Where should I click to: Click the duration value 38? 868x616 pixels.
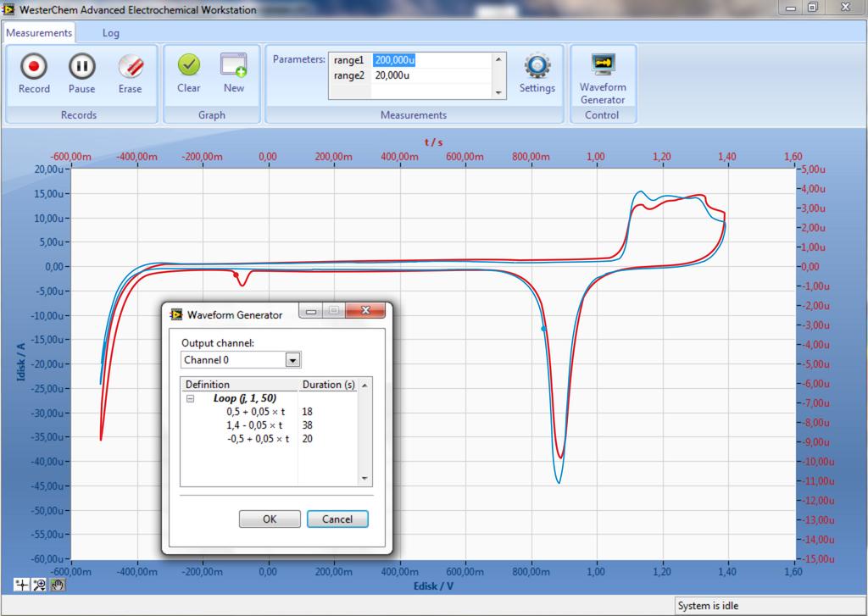click(307, 425)
